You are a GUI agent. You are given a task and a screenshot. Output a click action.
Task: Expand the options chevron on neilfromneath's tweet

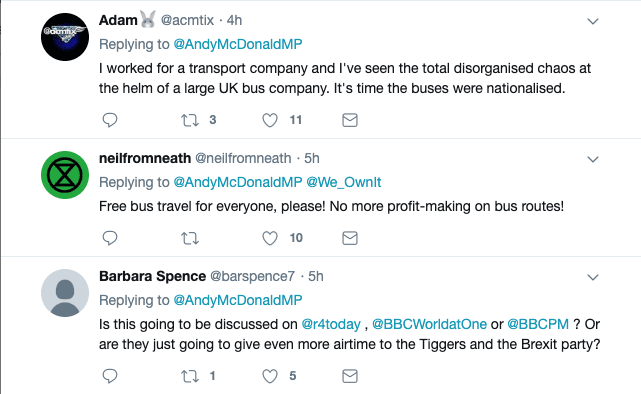tap(593, 159)
